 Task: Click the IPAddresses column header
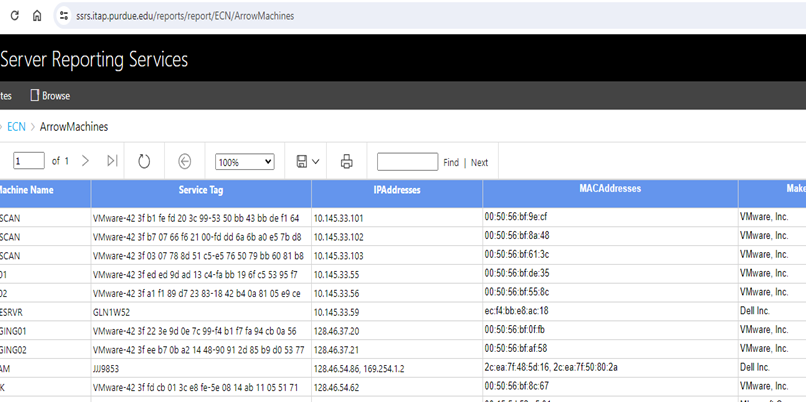[x=396, y=189]
